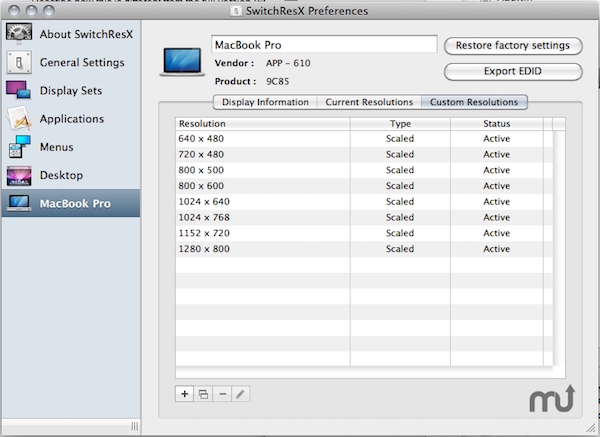This screenshot has width=600, height=437.
Task: Open General Settings label in sidebar
Action: point(82,62)
